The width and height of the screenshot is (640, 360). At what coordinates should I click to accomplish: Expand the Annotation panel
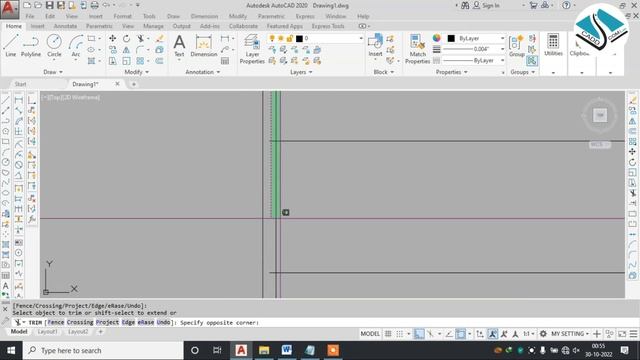(x=202, y=72)
